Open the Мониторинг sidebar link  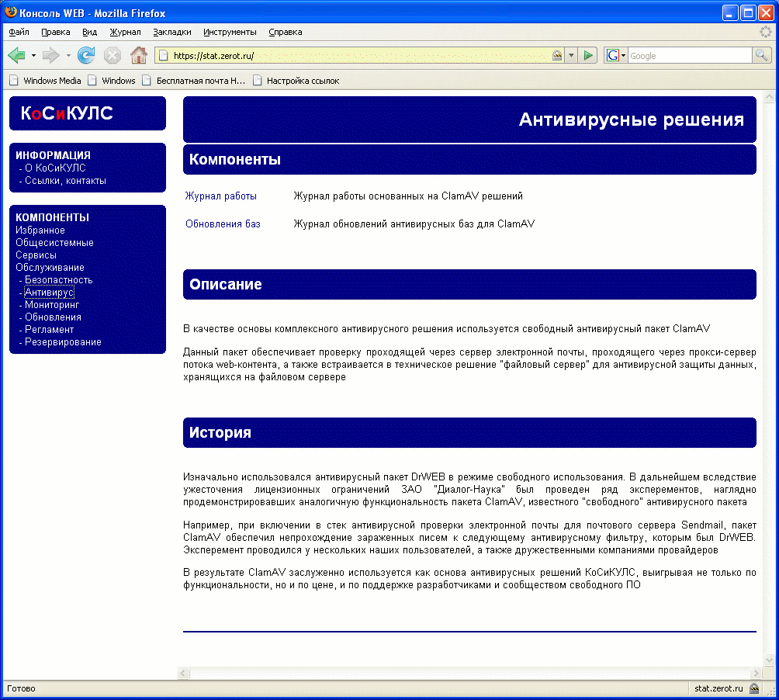pyautogui.click(x=52, y=304)
